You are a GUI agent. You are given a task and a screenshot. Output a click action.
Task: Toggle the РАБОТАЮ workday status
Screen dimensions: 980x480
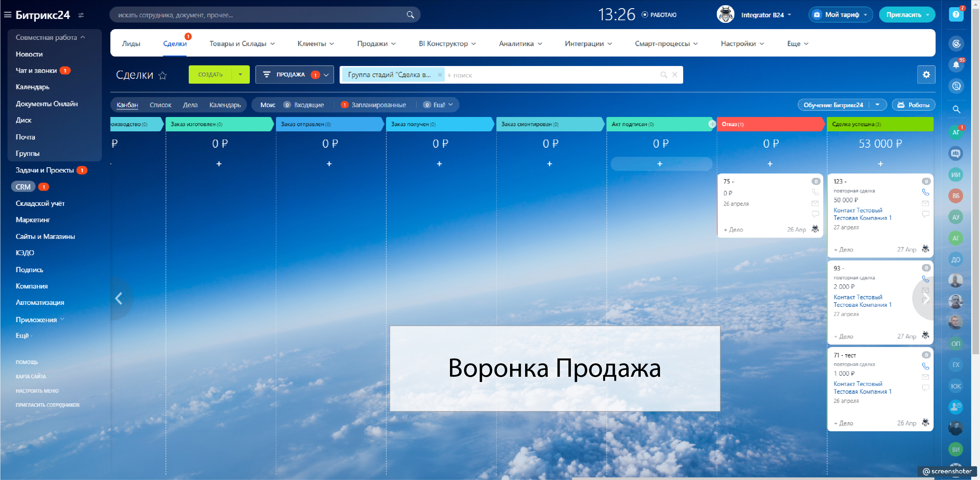[659, 15]
